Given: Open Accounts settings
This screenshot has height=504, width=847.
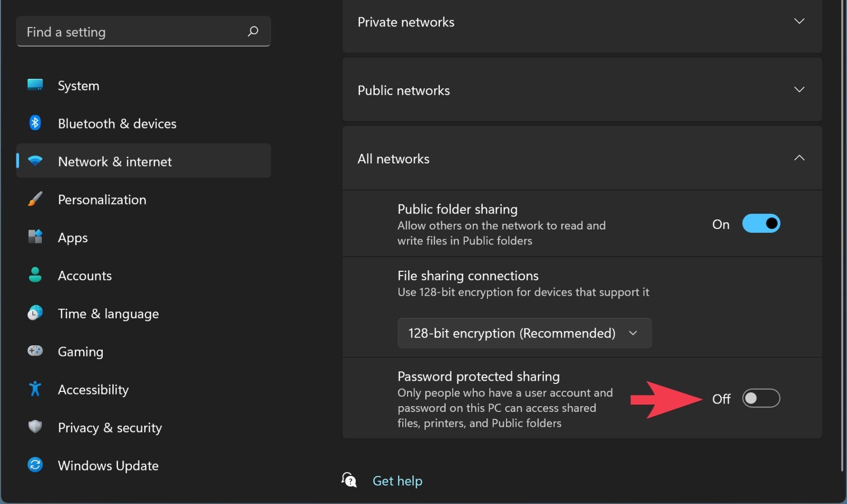Looking at the screenshot, I should click(x=143, y=276).
